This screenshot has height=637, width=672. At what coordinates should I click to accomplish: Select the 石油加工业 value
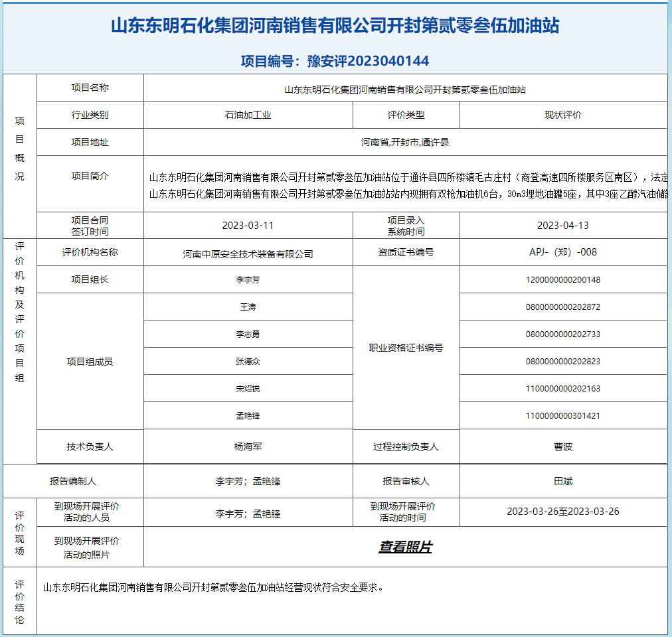click(x=248, y=115)
